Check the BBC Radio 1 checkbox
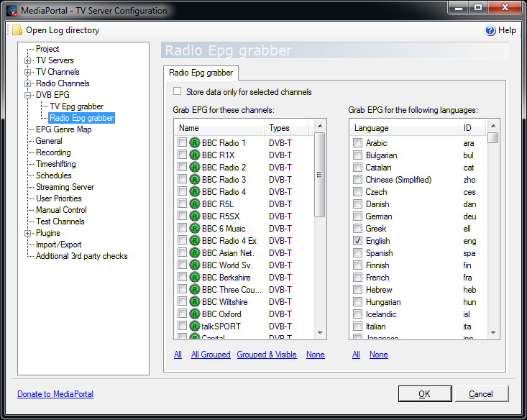The height and width of the screenshot is (420, 527). [x=182, y=142]
